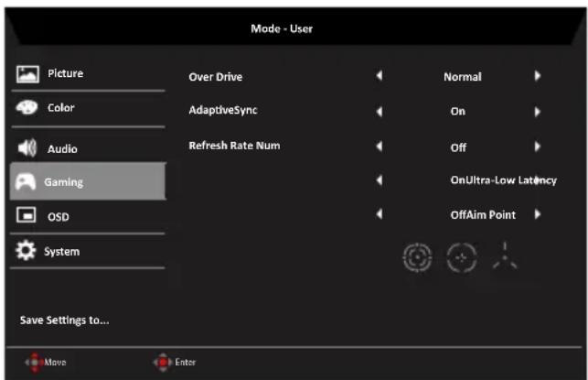
Task: Click right arrow for AdaptiveSync
Action: pyautogui.click(x=538, y=112)
